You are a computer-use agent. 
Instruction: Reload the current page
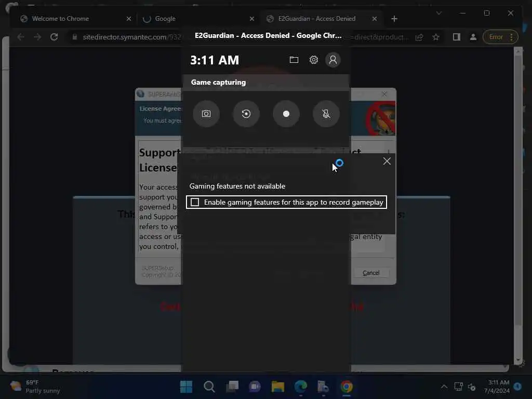click(x=54, y=37)
